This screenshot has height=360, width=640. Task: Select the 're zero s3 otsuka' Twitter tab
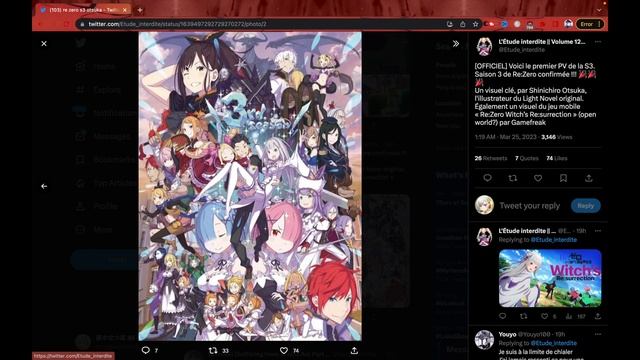tap(84, 10)
